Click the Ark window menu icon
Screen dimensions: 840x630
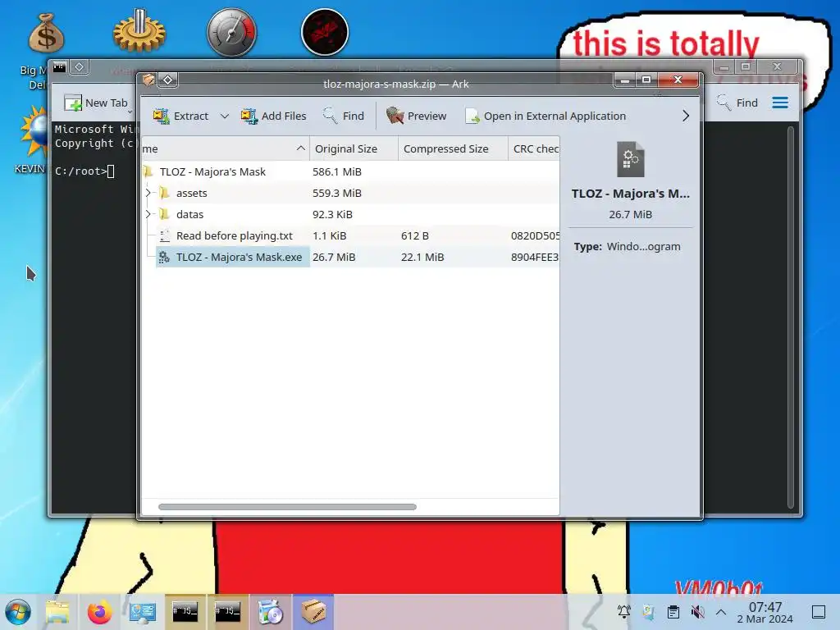pyautogui.click(x=148, y=80)
